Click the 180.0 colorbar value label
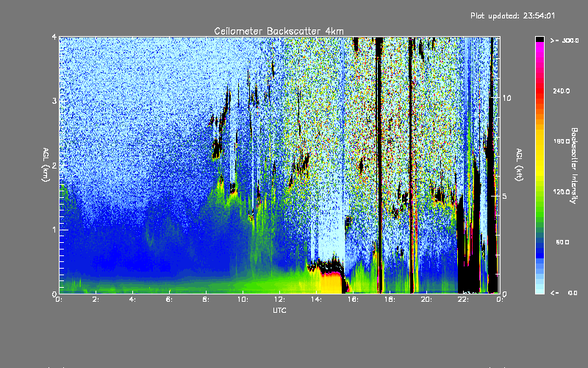 pos(562,141)
